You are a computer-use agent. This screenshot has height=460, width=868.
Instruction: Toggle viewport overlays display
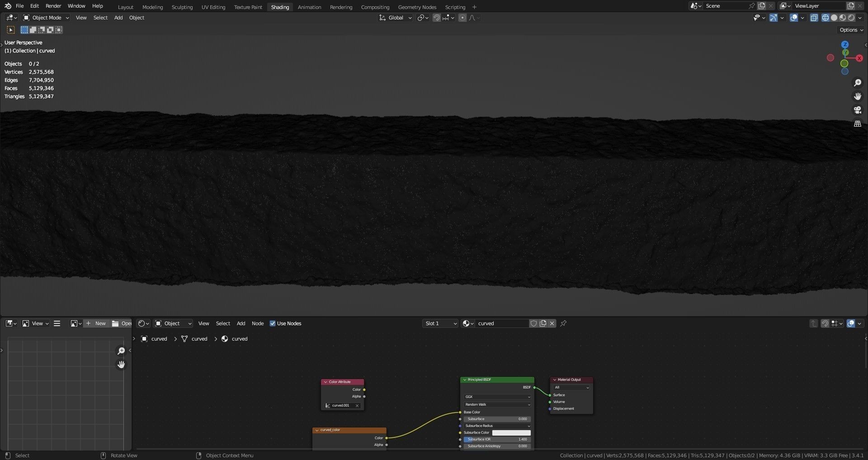click(x=793, y=18)
